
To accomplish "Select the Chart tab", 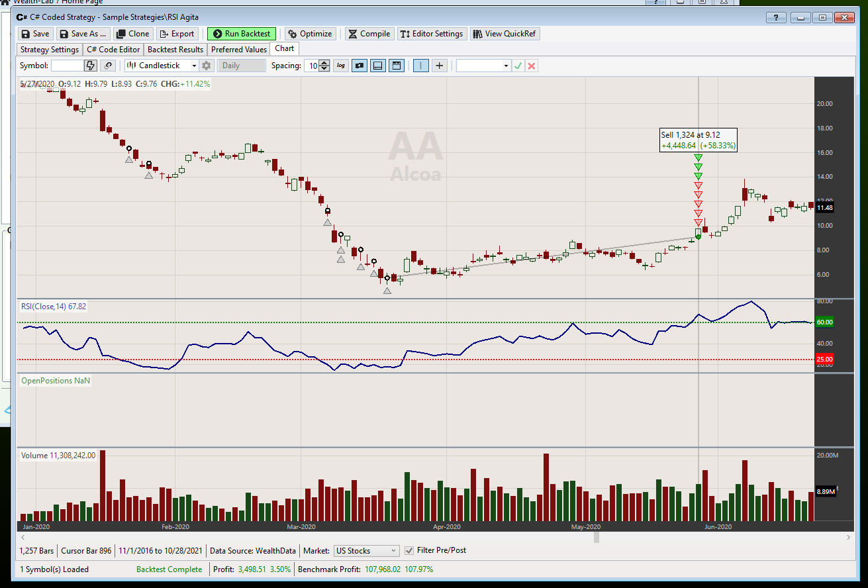I will tap(285, 49).
